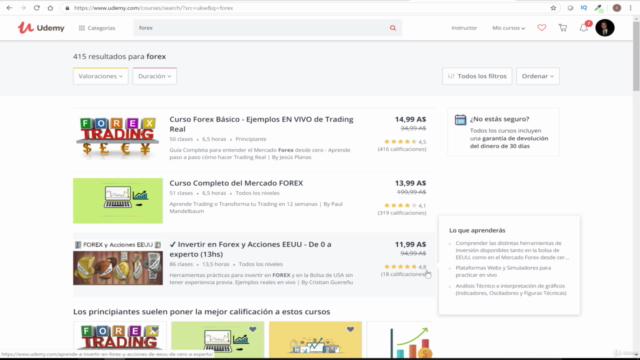Toggle wishlist heart on yellow course card
The image size is (640, 360).
350,329
